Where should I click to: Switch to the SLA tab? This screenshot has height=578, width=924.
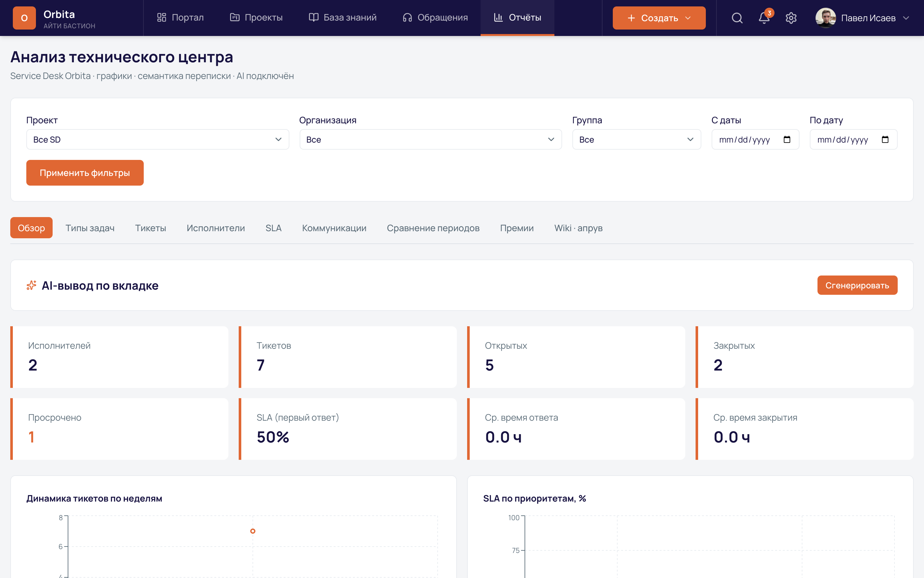(x=273, y=228)
